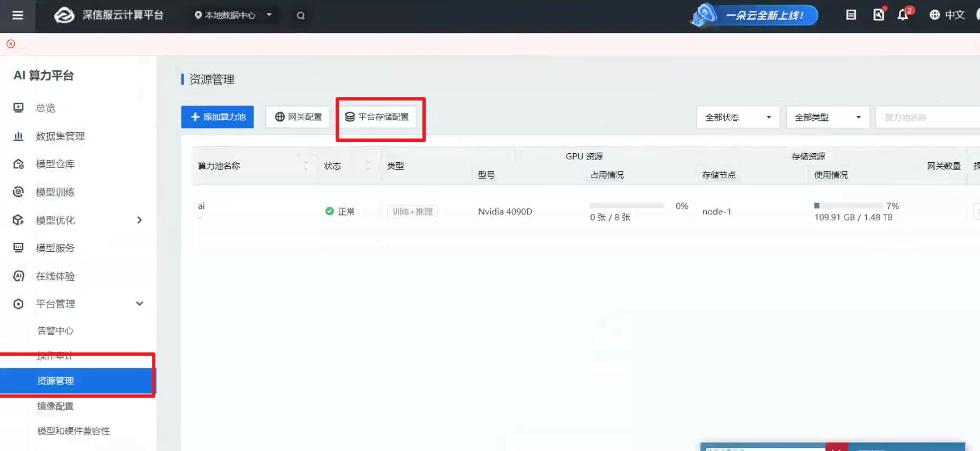This screenshot has width=980, height=451.
Task: Click the 算力池名称 search input field
Action: coord(928,117)
